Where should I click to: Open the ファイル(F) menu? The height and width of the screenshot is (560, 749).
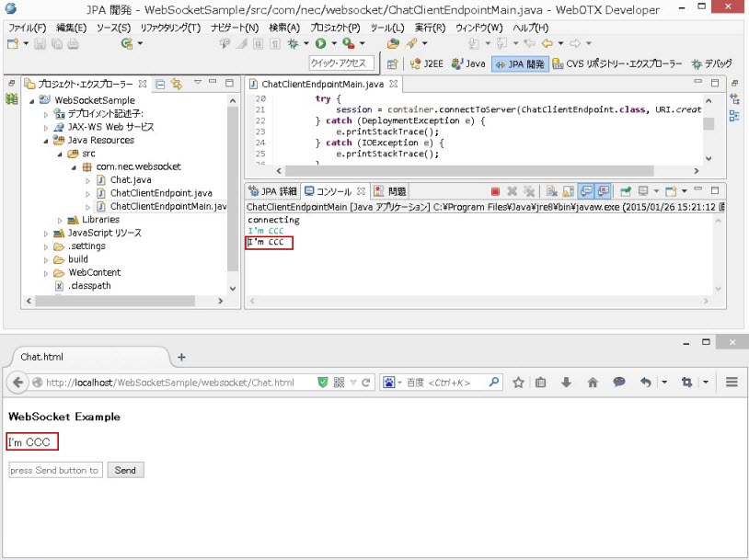pyautogui.click(x=28, y=28)
